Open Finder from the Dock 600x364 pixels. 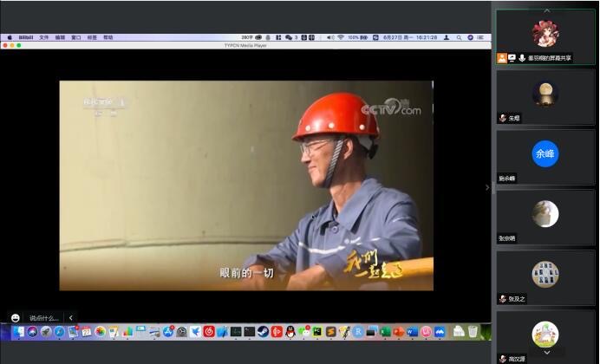(18, 331)
